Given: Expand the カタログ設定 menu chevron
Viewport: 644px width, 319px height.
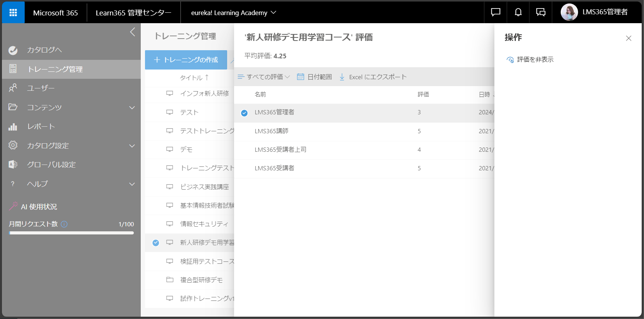Looking at the screenshot, I should click(x=132, y=146).
